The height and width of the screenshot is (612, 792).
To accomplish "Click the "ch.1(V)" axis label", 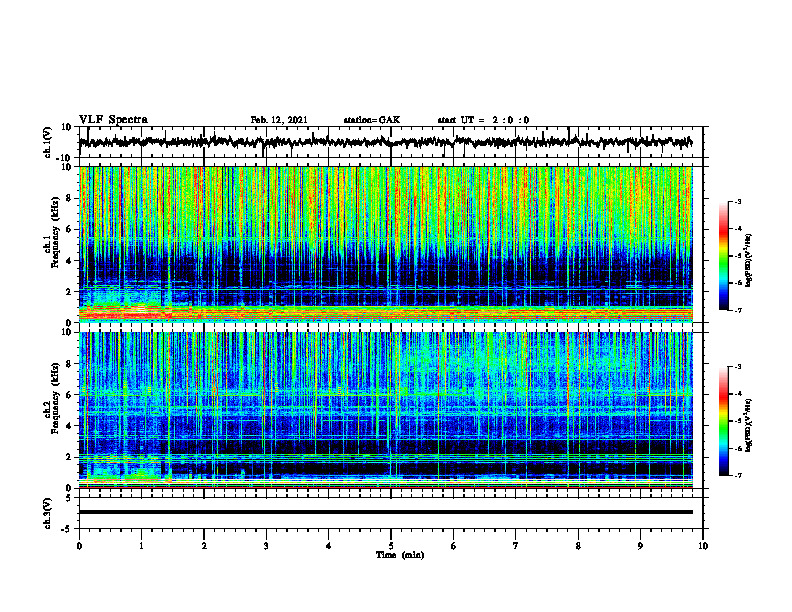I will point(48,142).
